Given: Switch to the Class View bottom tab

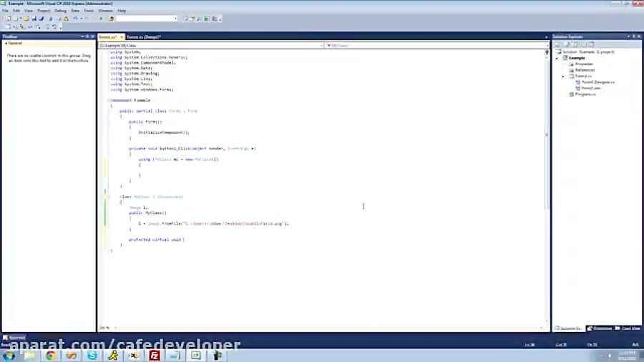Looking at the screenshot, I should 628,328.
